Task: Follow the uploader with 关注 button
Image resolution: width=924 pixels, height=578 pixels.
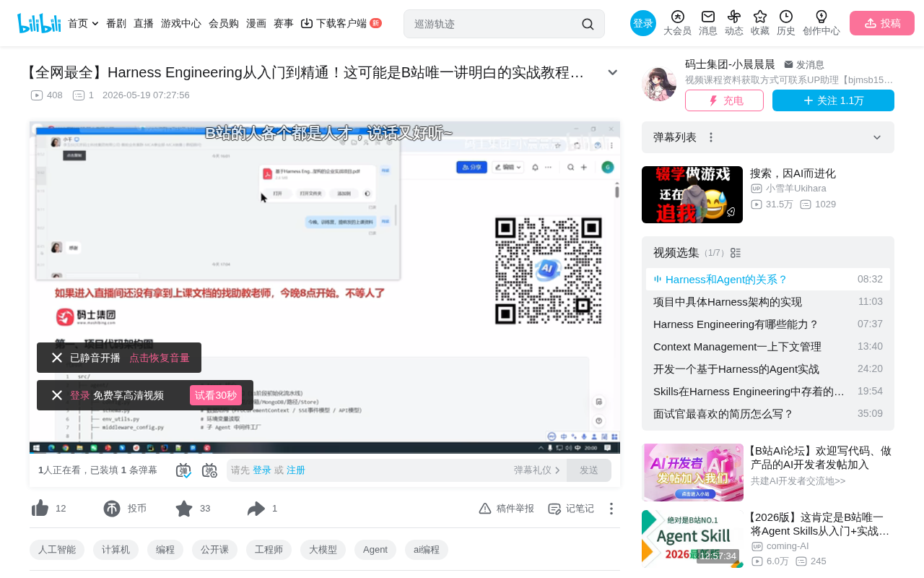Action: point(833,100)
